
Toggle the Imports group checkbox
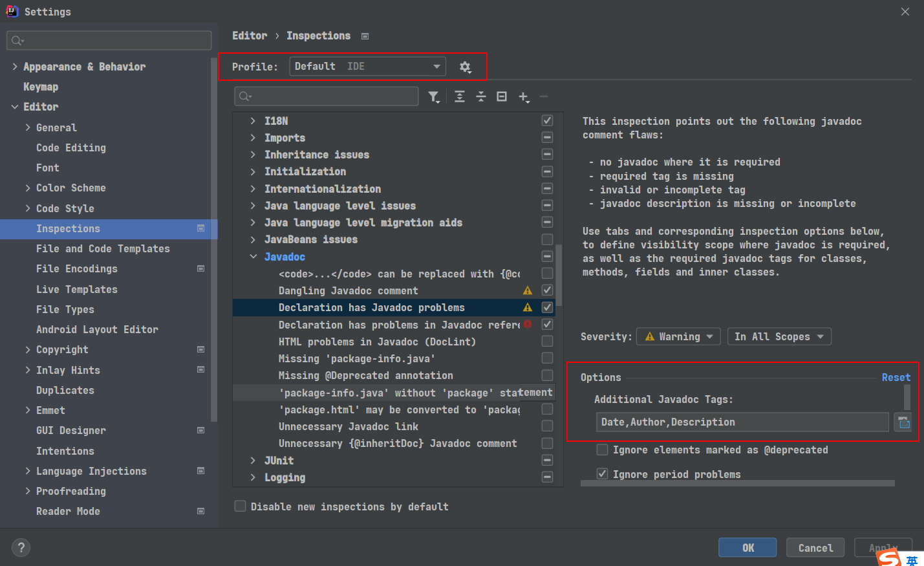547,137
